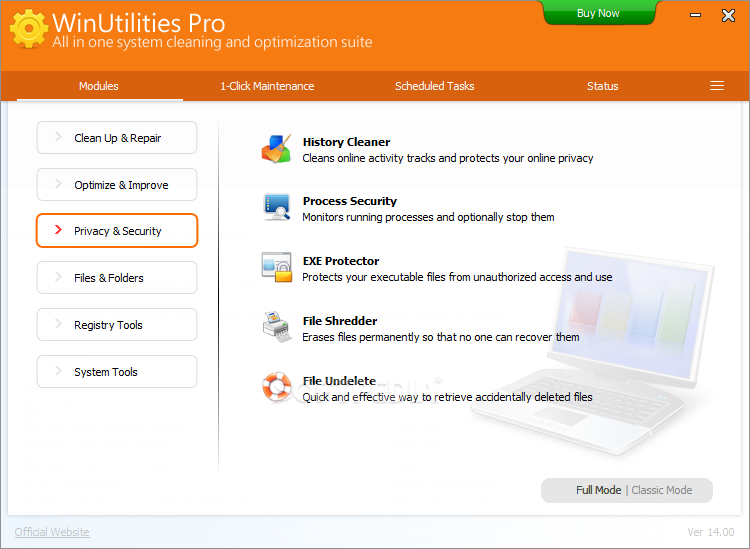Click the chevron beside Registry Tools
Viewport: 750px width, 549px height.
click(x=58, y=324)
